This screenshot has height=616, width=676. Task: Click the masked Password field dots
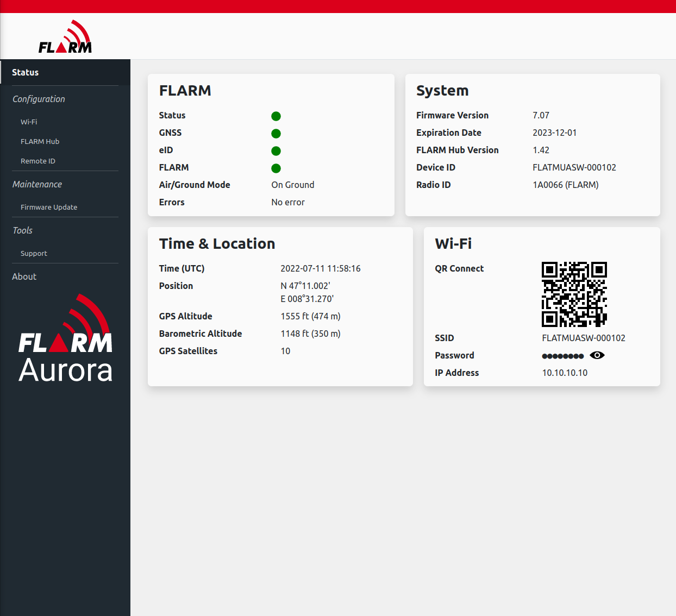[563, 356]
